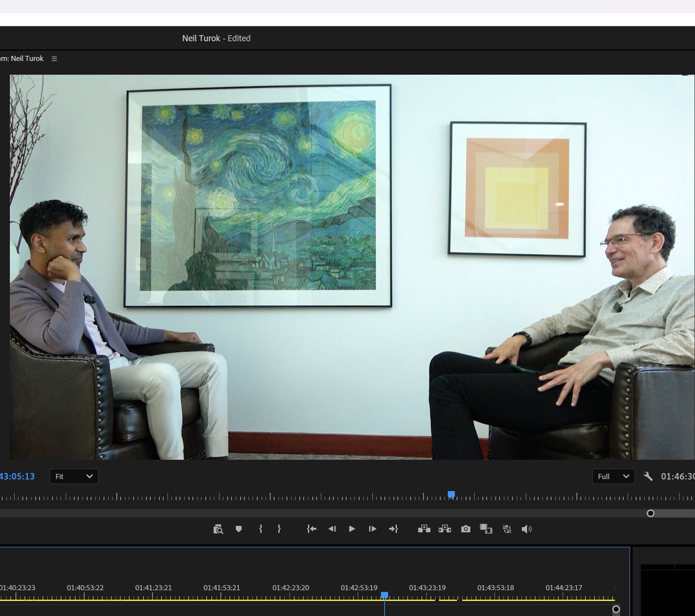Click the speaker volume icon
This screenshot has height=616, width=695.
526,529
